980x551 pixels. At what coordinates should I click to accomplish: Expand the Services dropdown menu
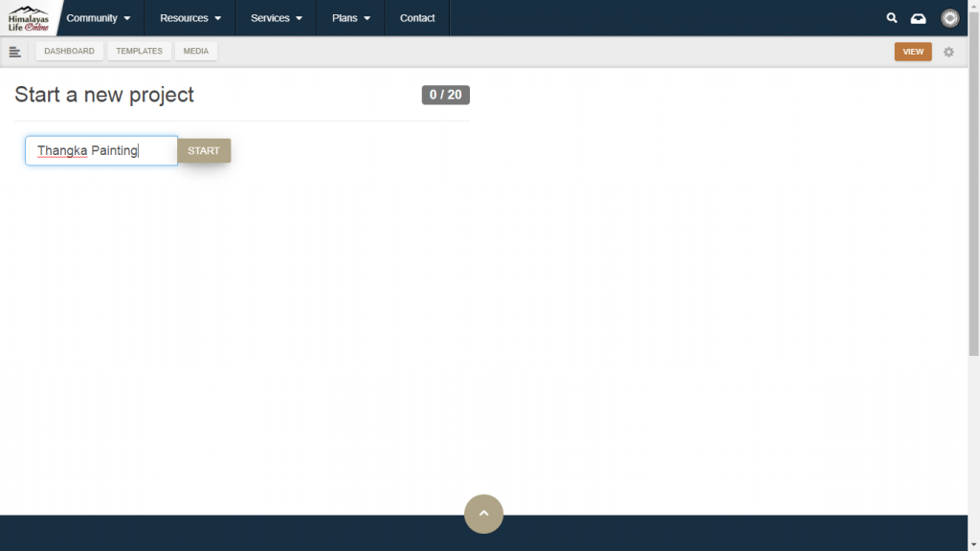(x=277, y=18)
